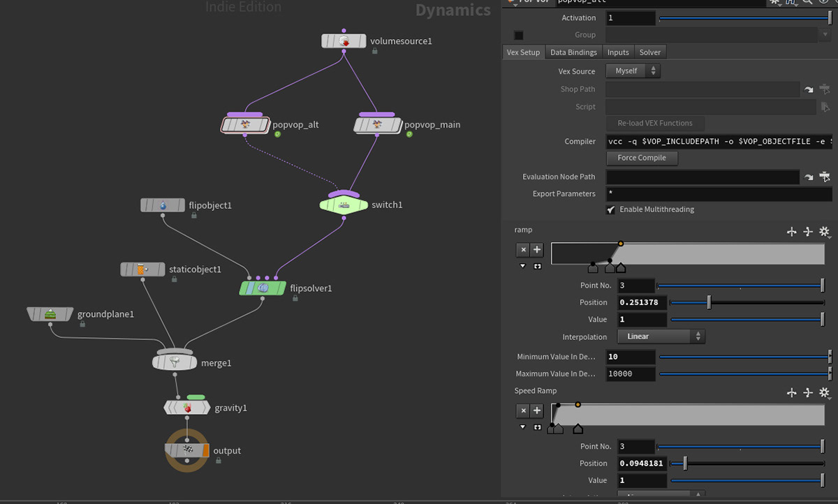
Task: Select the popvop_main node icon
Action: 377,124
